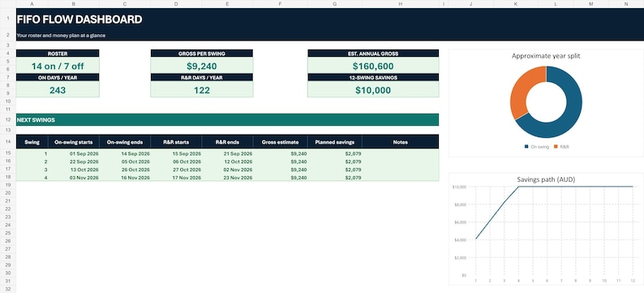644x293 pixels.
Task: Select the FIFO FLOW DASHBOARD title cell
Action: tap(79, 19)
